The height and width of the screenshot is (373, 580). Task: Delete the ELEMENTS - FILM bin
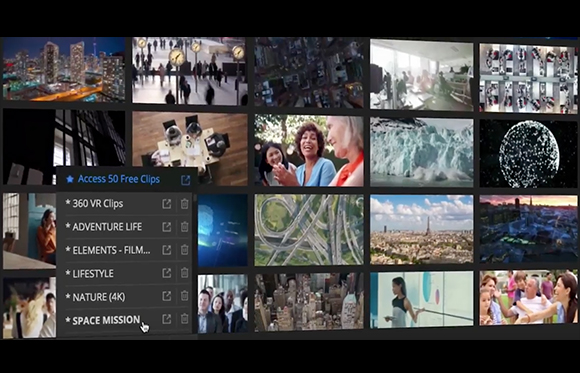(184, 250)
